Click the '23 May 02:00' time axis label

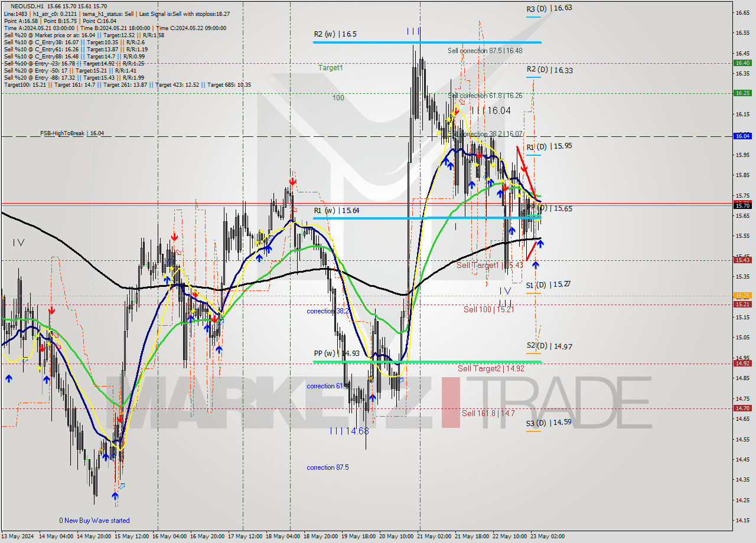[548, 537]
